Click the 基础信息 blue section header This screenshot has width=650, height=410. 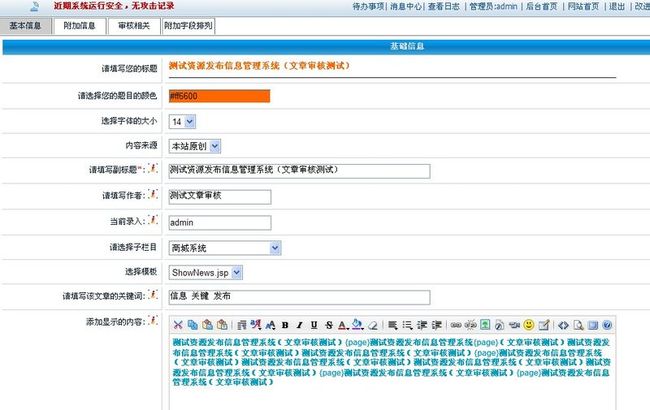click(326, 46)
